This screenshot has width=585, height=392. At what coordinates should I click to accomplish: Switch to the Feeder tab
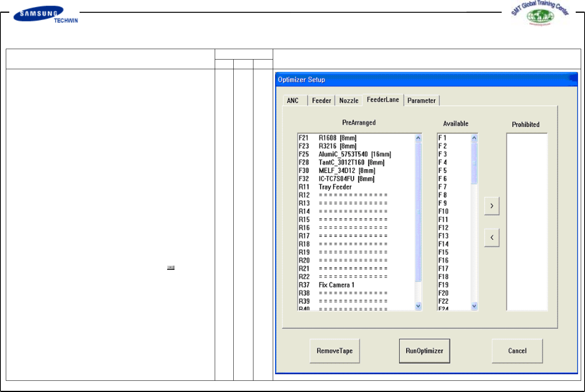pyautogui.click(x=321, y=101)
